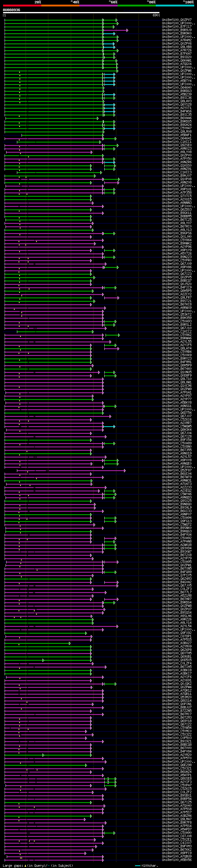
Task: Select the UniRef100_A9NNN3 label
Action: point(177,203)
